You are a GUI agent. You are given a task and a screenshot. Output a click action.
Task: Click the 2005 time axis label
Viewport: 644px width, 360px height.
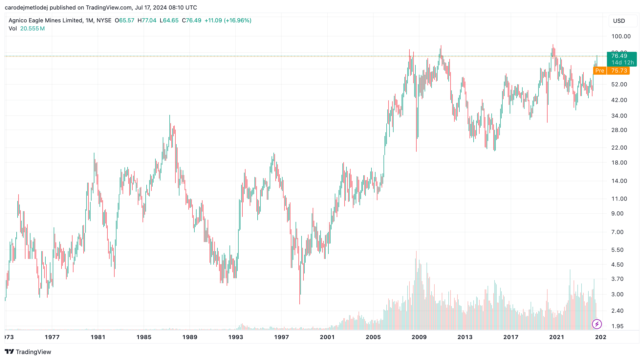point(373,337)
